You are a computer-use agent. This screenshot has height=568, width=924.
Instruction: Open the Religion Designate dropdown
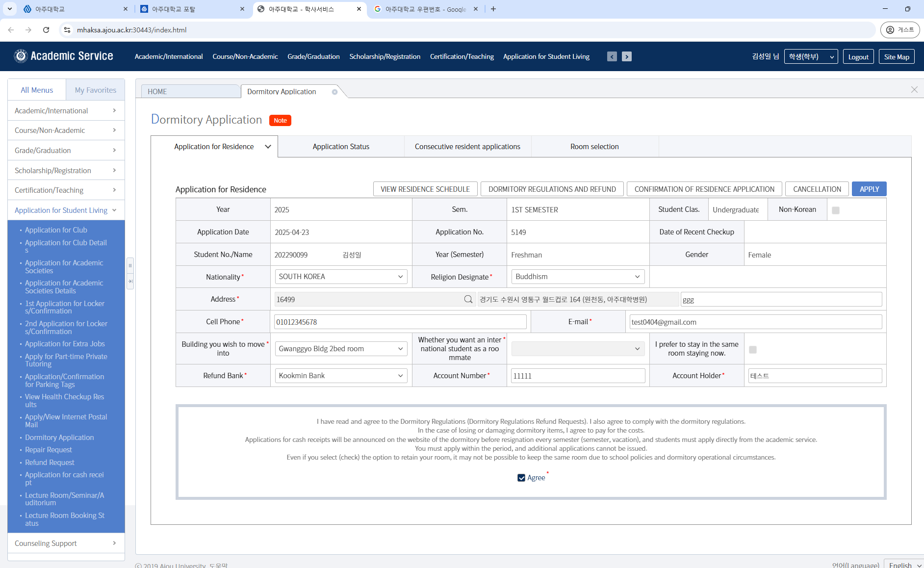[577, 277]
